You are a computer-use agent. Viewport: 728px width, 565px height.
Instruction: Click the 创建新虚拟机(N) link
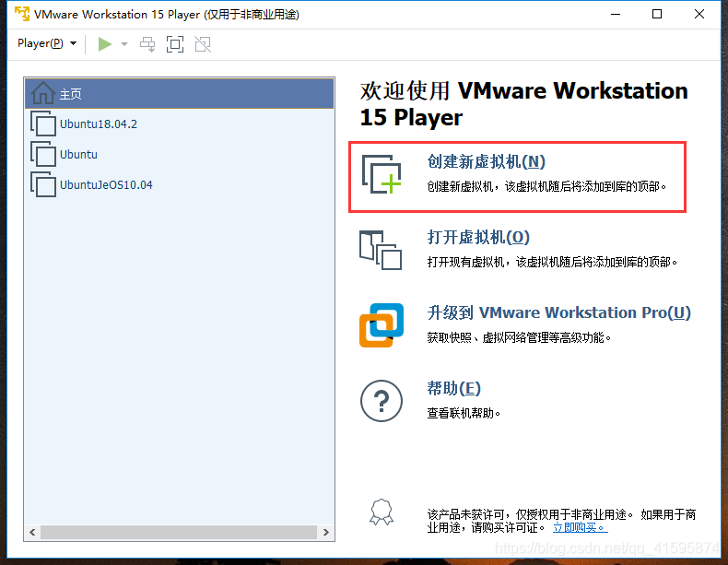pyautogui.click(x=487, y=161)
